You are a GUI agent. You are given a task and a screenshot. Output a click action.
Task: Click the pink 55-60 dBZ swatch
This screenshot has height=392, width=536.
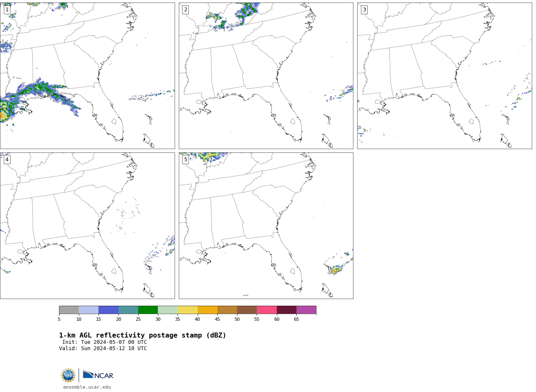pos(267,310)
